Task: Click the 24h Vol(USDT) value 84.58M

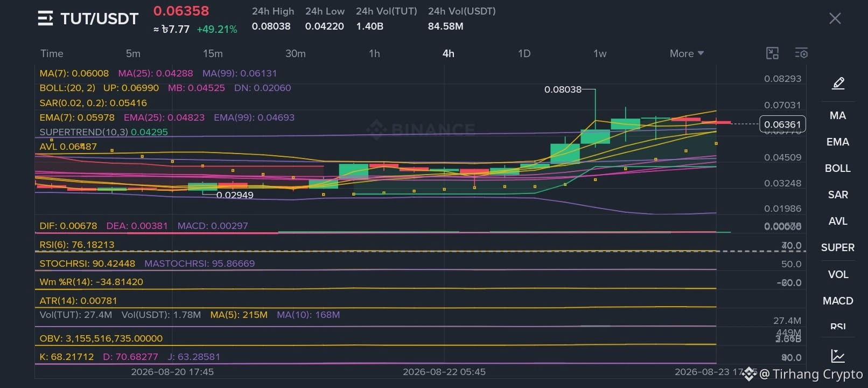Action: pyautogui.click(x=445, y=26)
